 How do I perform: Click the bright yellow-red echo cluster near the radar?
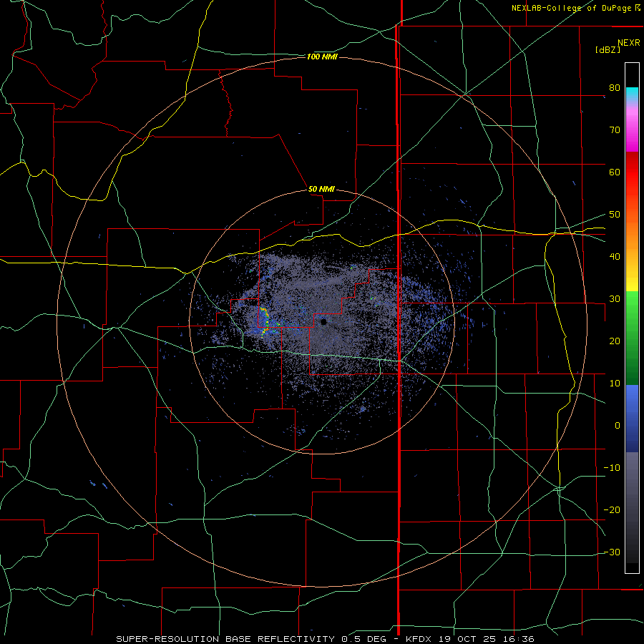[x=265, y=322]
